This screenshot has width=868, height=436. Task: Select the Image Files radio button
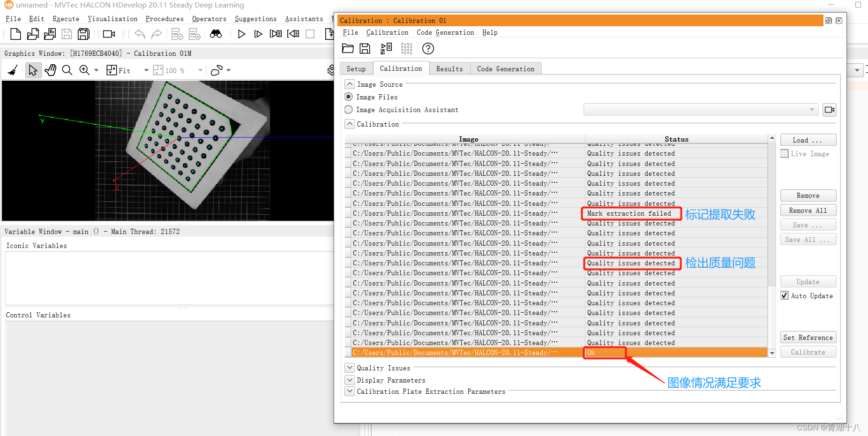click(x=348, y=97)
